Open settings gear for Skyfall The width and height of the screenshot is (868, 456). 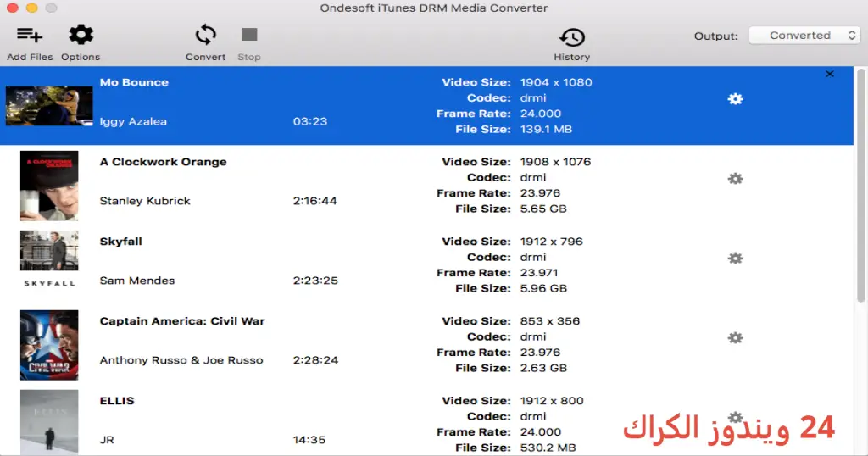click(x=735, y=259)
